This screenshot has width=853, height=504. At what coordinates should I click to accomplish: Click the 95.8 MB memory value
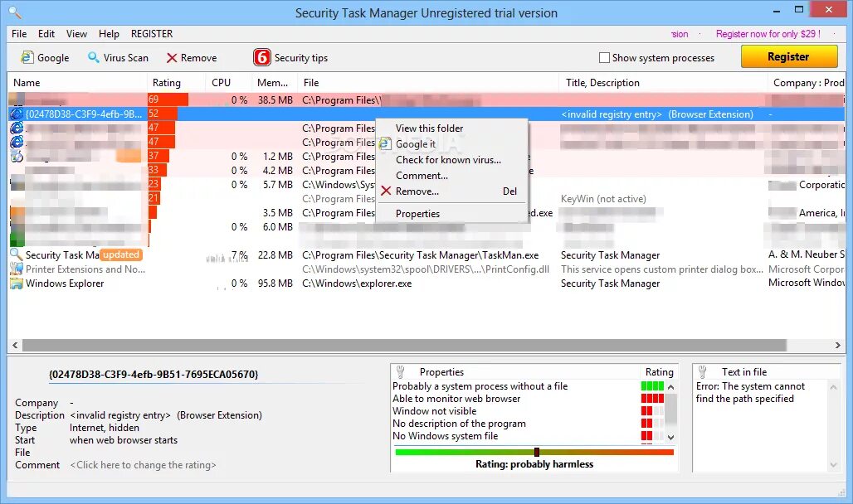click(275, 283)
